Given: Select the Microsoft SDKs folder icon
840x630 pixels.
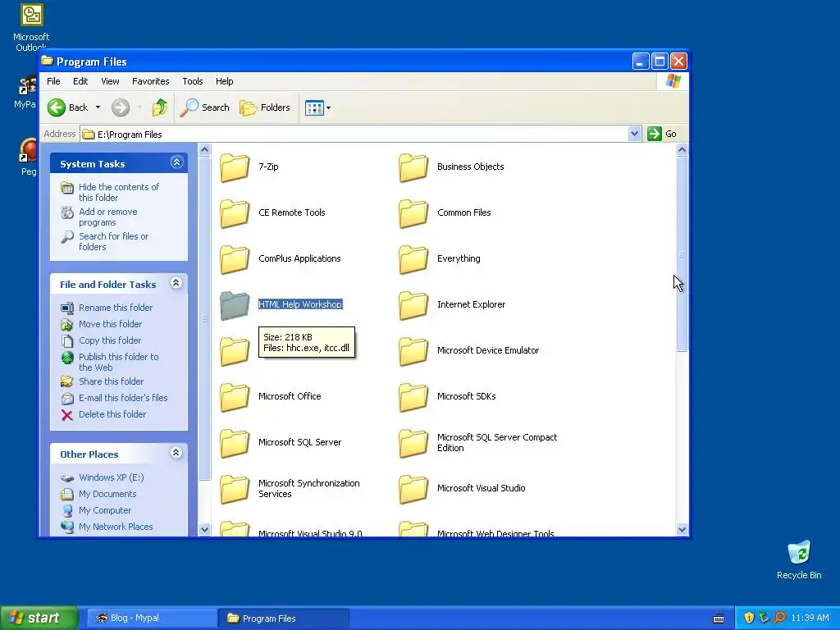Looking at the screenshot, I should (x=413, y=397).
